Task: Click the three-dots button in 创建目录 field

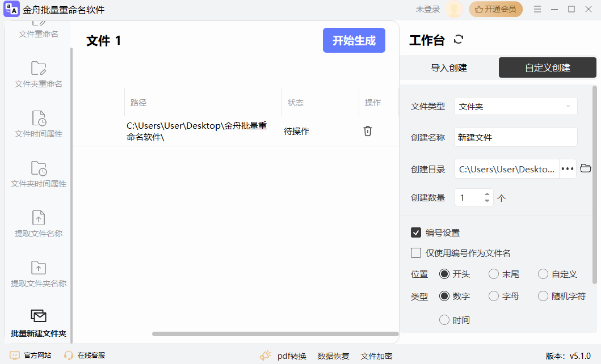Action: click(568, 169)
